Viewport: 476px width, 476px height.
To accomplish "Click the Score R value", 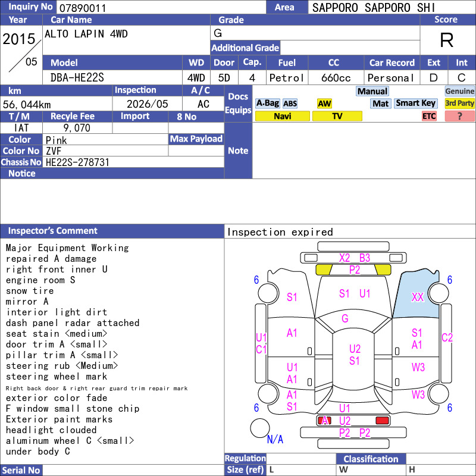I will coord(447,40).
